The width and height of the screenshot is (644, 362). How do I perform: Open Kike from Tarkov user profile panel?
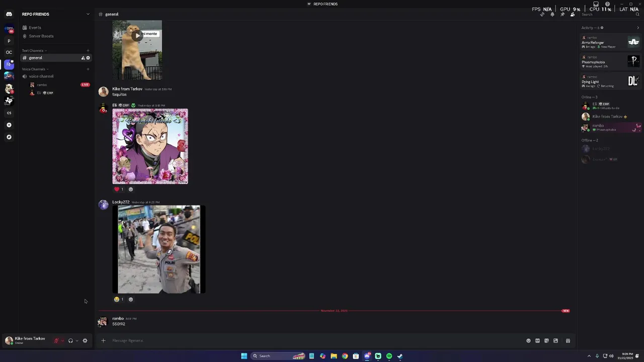(26, 340)
